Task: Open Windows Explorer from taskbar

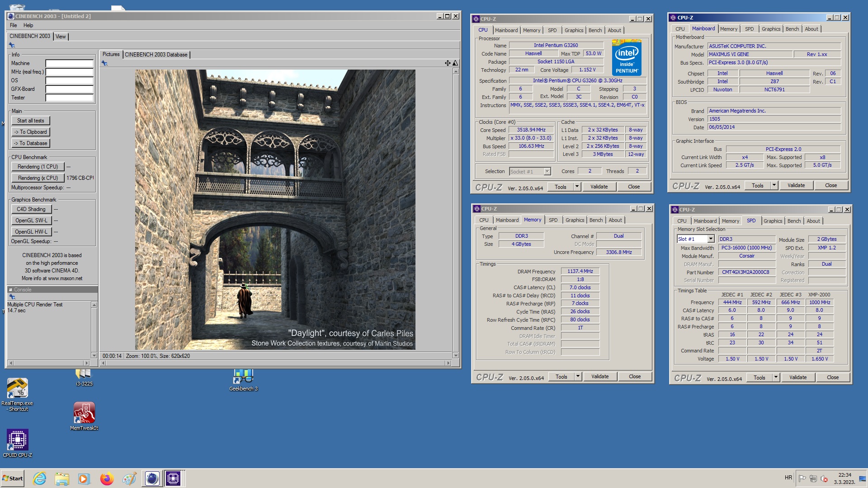Action: click(x=62, y=479)
